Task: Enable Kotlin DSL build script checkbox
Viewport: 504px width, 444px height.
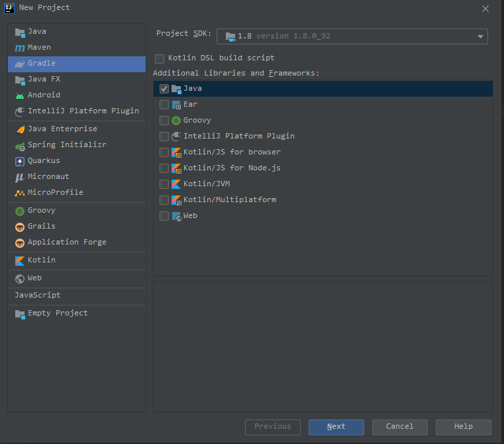Action: 160,58
